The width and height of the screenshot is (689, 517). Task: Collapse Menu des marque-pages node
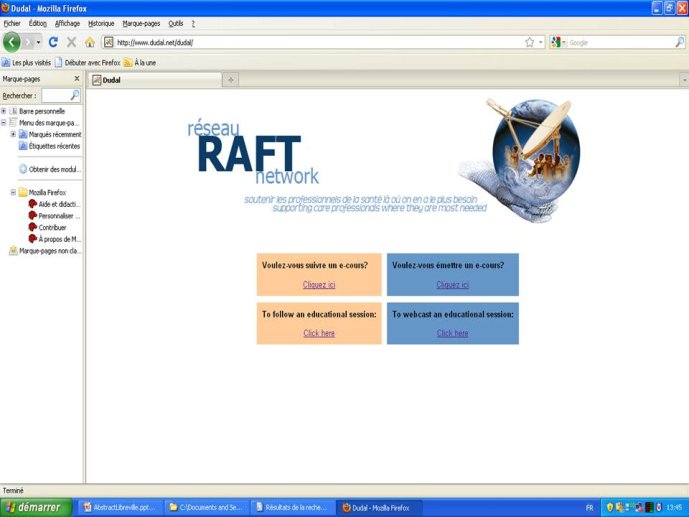point(4,123)
